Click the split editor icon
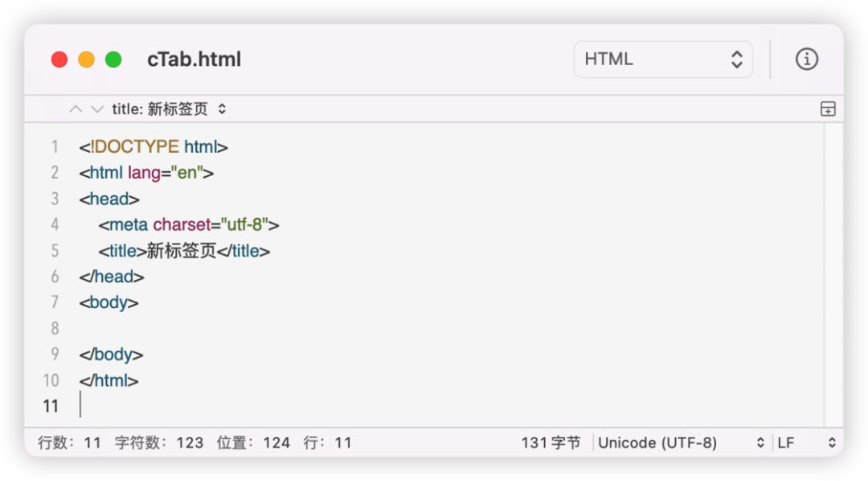The width and height of the screenshot is (868, 481). tap(828, 109)
